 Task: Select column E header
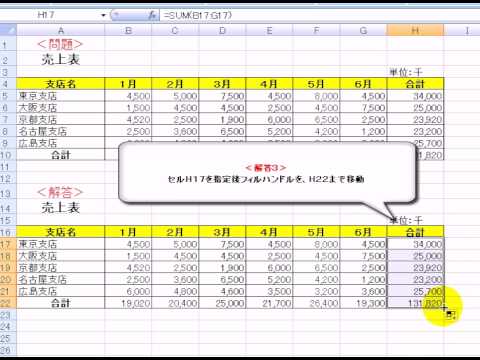coord(269,31)
